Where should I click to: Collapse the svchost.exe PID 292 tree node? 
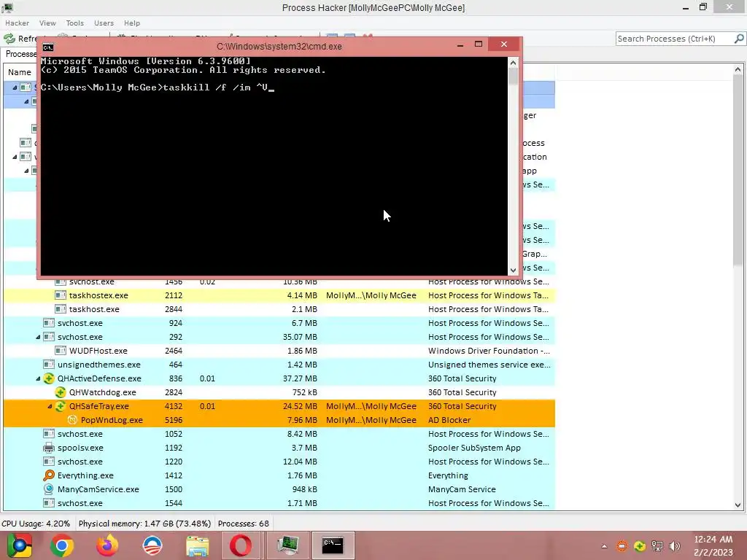click(38, 337)
